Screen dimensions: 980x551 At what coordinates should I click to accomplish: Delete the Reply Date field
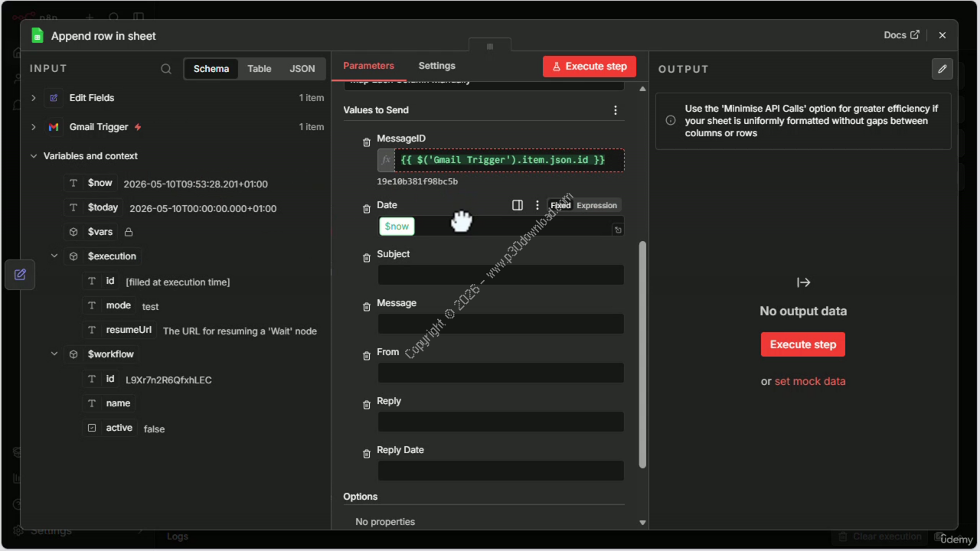coord(367,454)
